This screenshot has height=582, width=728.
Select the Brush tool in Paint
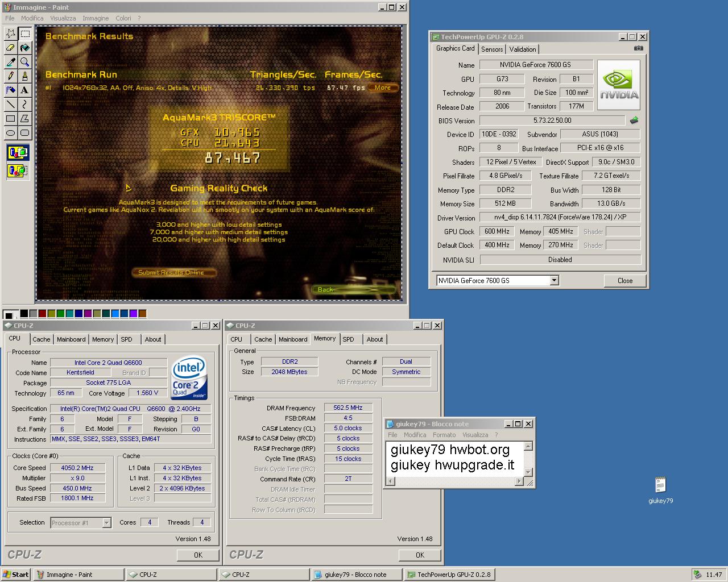[25, 76]
